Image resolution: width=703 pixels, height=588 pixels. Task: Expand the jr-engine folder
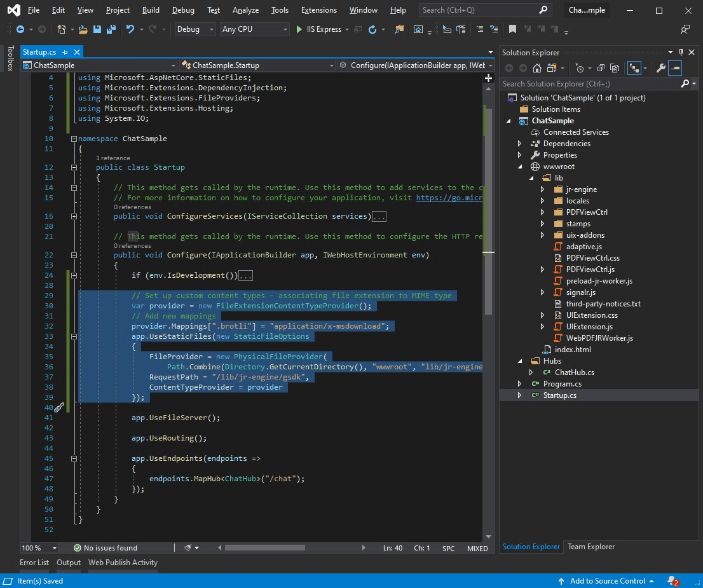point(542,189)
